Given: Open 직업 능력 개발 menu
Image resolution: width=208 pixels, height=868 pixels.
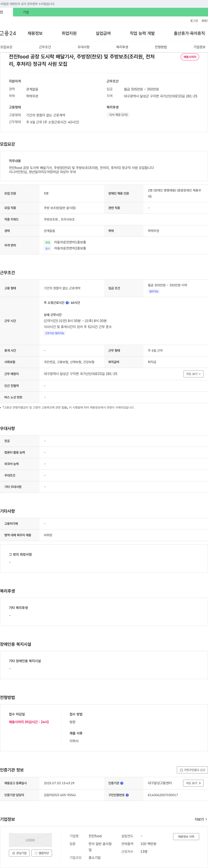Looking at the screenshot, I should 142,33.
